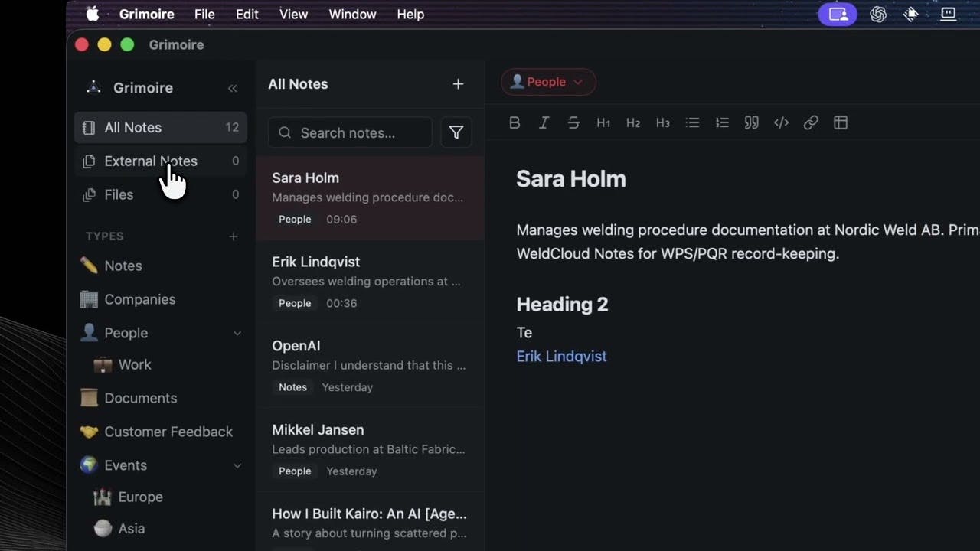This screenshot has width=980, height=551.
Task: Collapse the Events type group
Action: coord(237,465)
